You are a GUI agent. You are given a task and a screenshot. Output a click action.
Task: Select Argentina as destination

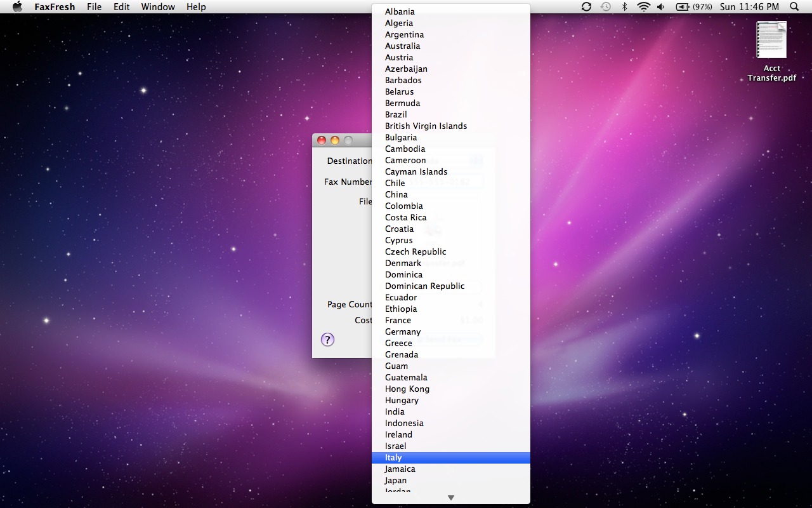click(x=451, y=34)
